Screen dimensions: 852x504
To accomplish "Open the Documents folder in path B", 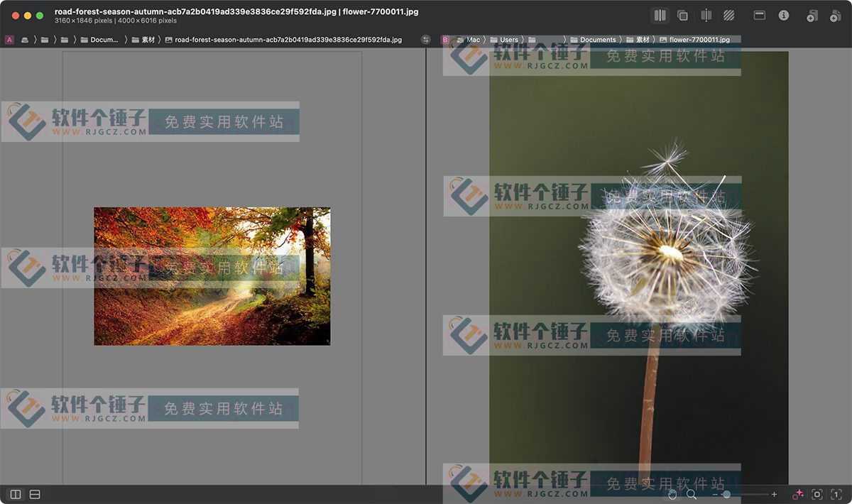I will [593, 40].
